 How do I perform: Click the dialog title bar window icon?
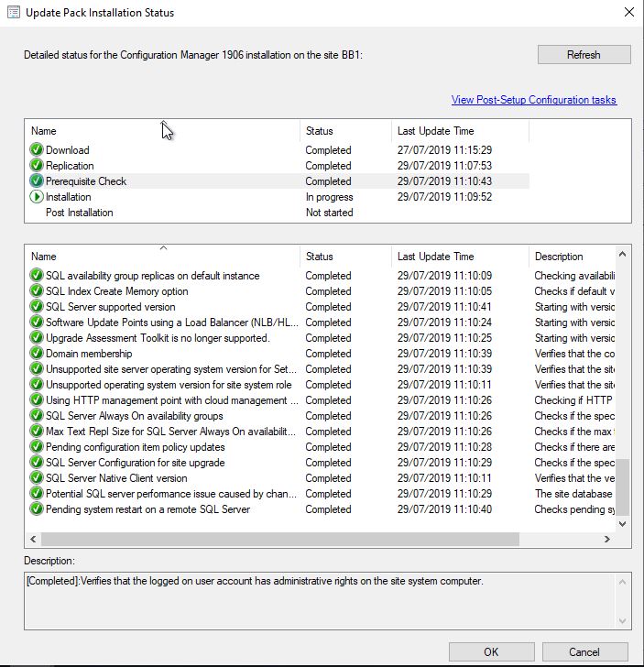coord(14,12)
